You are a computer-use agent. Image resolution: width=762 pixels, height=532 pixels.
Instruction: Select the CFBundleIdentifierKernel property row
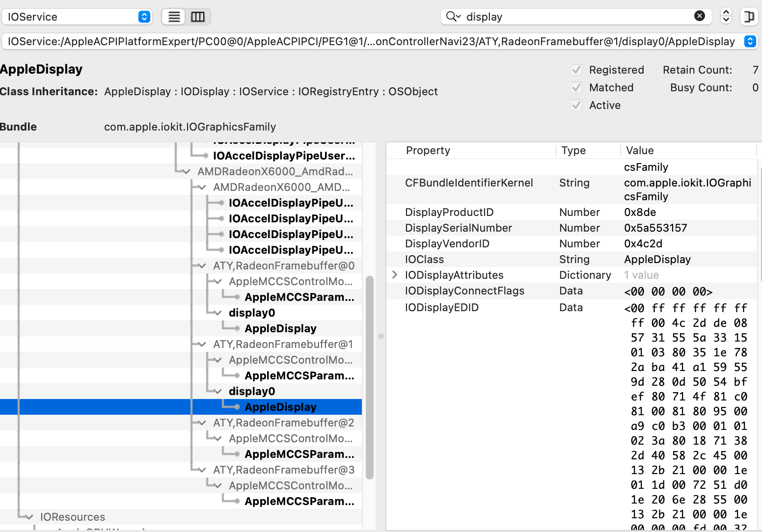coord(571,189)
